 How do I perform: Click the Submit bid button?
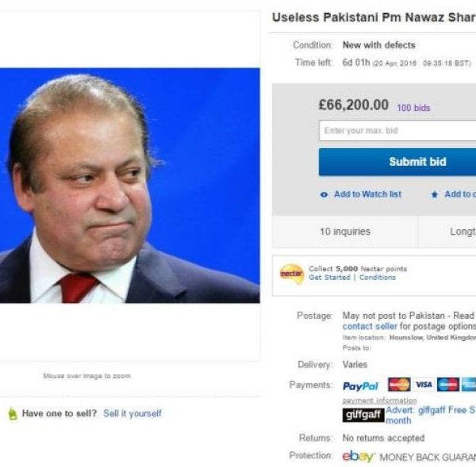(397, 162)
